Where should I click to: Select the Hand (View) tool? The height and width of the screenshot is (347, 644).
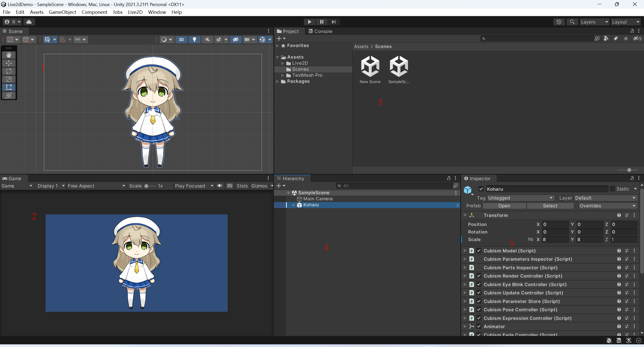click(9, 55)
